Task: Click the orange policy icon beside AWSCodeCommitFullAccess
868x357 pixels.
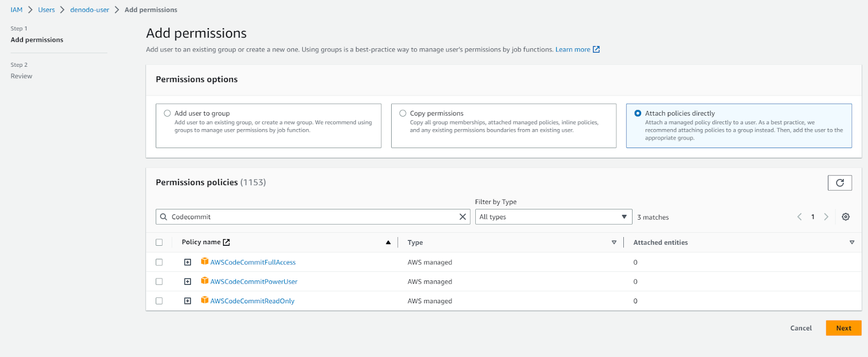Action: pos(205,262)
